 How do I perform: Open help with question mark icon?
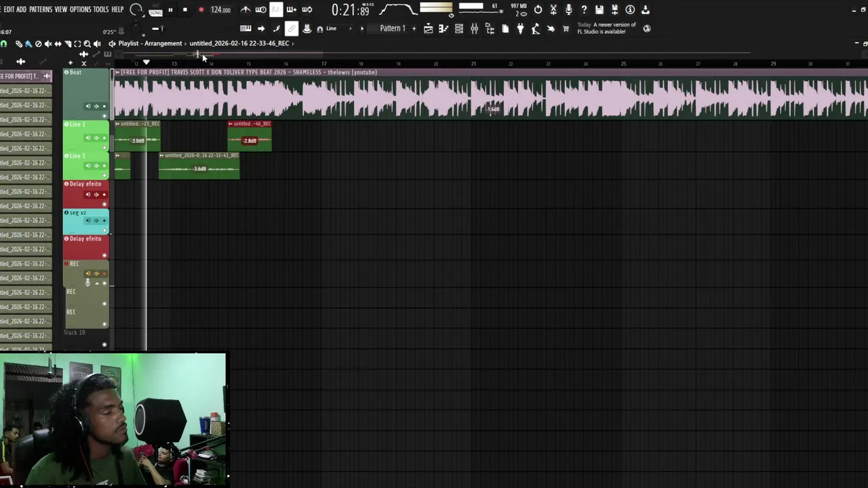tap(584, 9)
